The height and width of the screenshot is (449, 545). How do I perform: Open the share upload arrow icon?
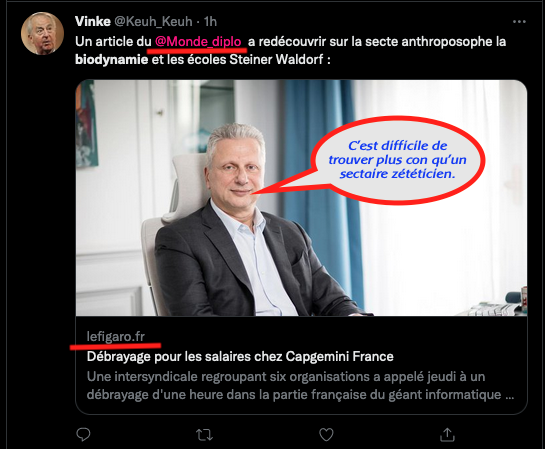(447, 434)
